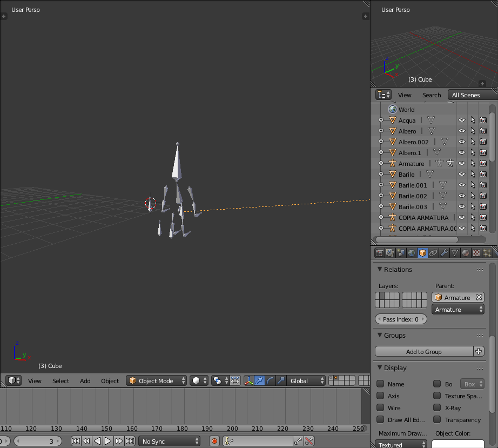The height and width of the screenshot is (448, 498).
Task: Toggle visibility of Acqua object
Action: click(x=462, y=120)
